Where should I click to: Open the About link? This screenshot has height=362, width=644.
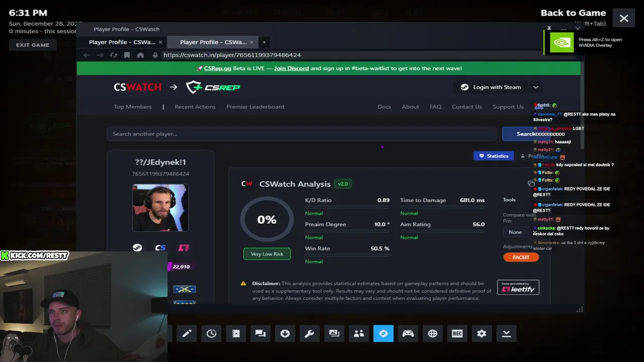pos(411,107)
